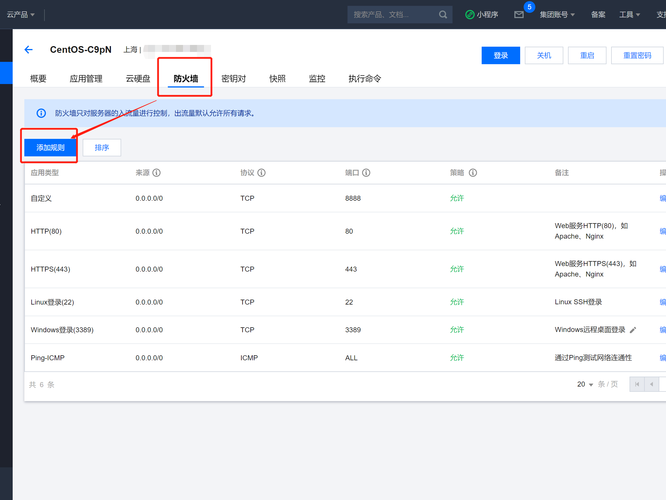Click the info icon next to 策略
666x500 pixels.
click(x=473, y=173)
